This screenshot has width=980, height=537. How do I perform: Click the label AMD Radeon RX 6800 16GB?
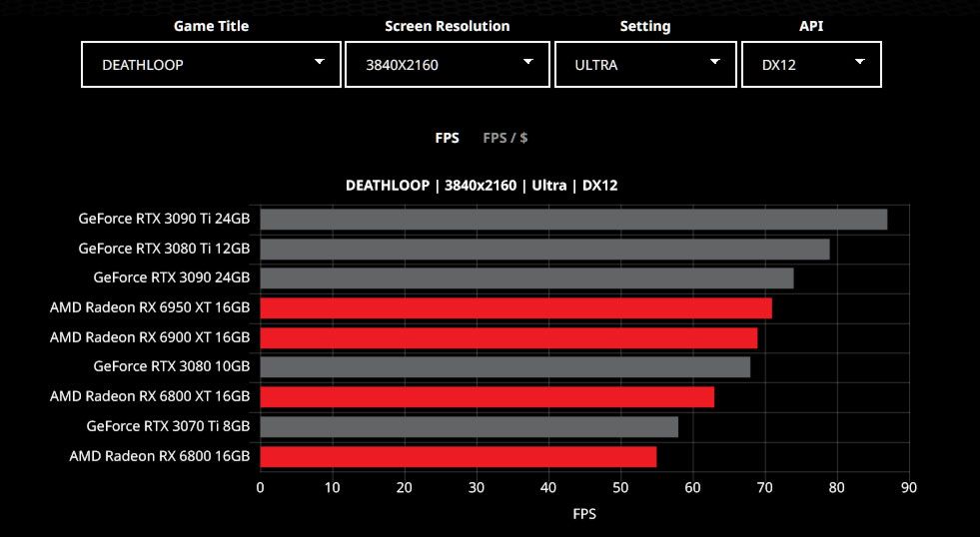click(160, 456)
